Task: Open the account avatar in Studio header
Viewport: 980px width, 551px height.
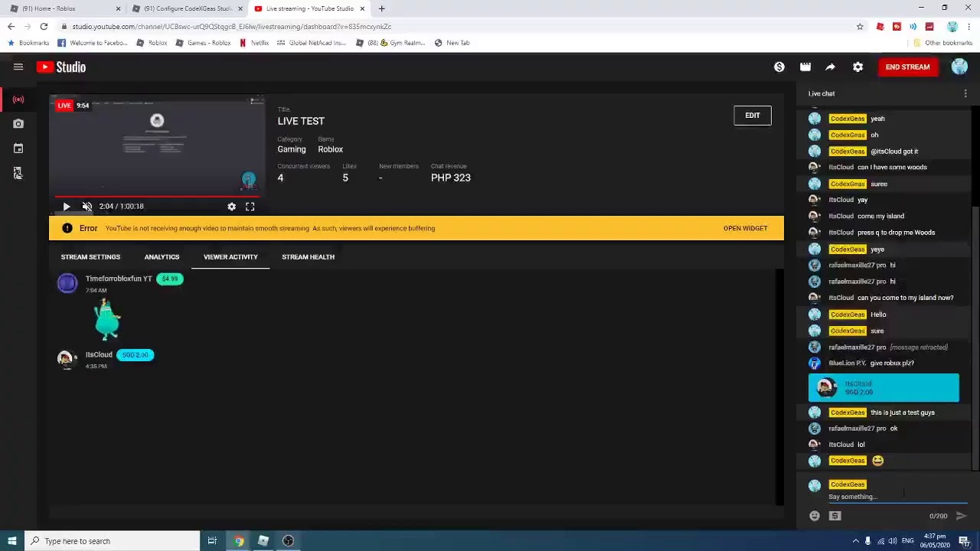Action: (x=959, y=67)
